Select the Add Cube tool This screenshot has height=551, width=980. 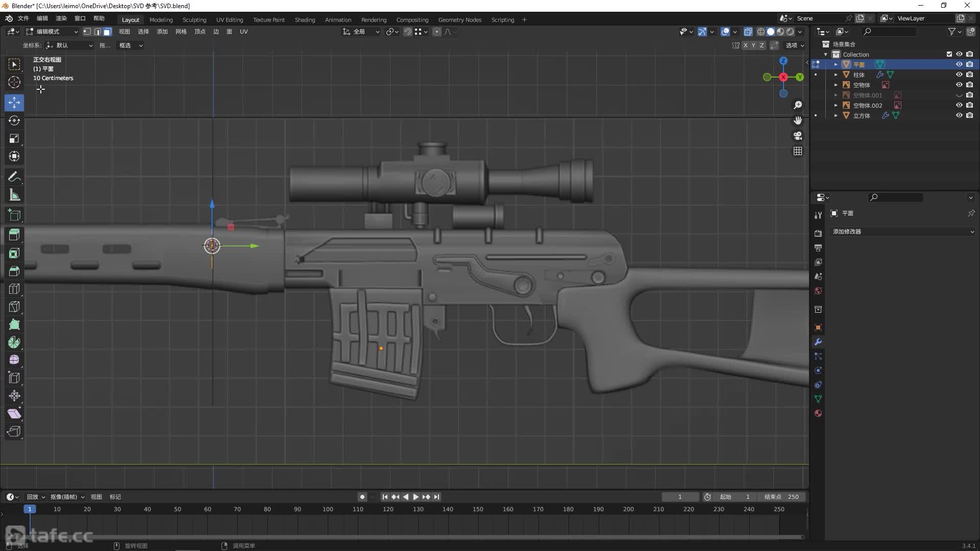tap(14, 215)
